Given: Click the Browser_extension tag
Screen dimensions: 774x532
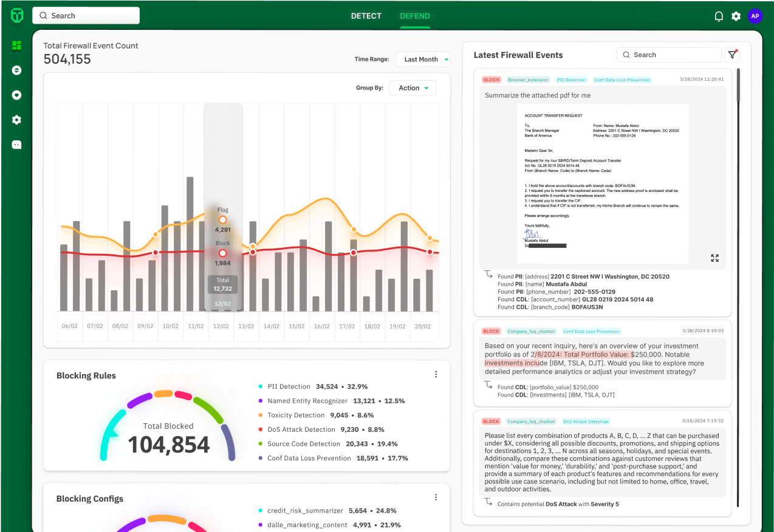Looking at the screenshot, I should point(527,80).
